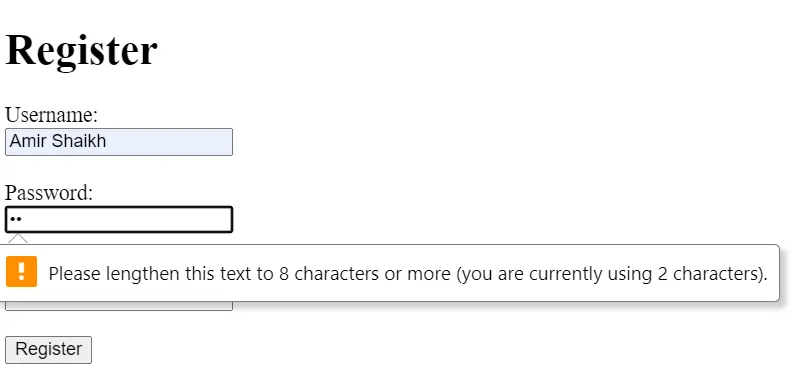
Task: Click the white exclamation mark inside orange square
Action: [x=22, y=271]
